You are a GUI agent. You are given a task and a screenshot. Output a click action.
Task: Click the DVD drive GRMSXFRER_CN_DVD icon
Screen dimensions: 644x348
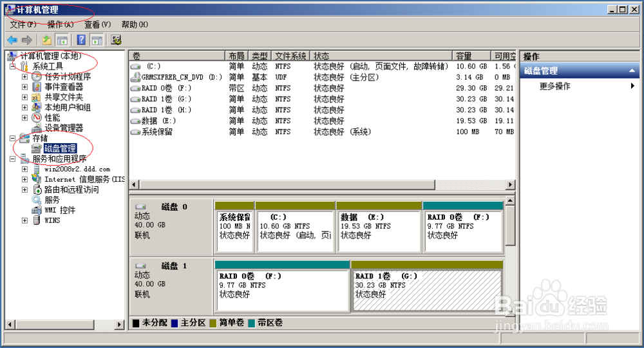click(x=135, y=77)
